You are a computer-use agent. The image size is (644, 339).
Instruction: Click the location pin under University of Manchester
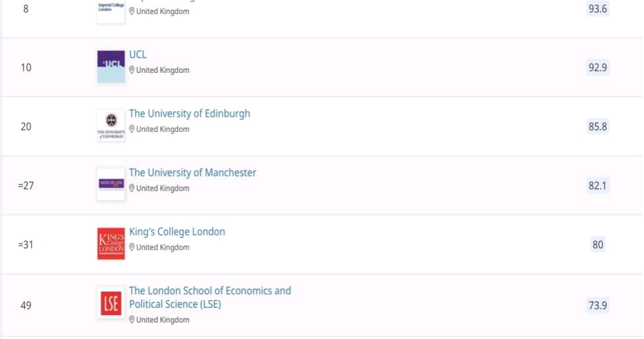(132, 188)
